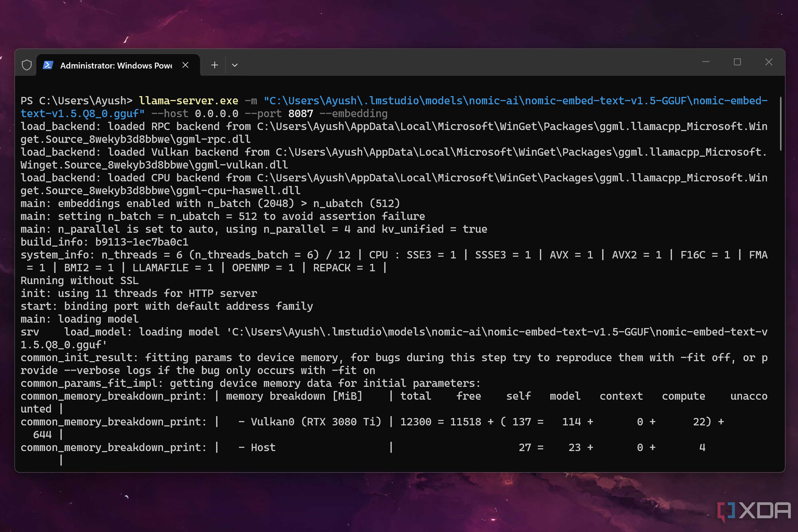Click the 'ggml-vulkan.dll' file name
Viewport: 798px width, 532px height.
click(241, 165)
